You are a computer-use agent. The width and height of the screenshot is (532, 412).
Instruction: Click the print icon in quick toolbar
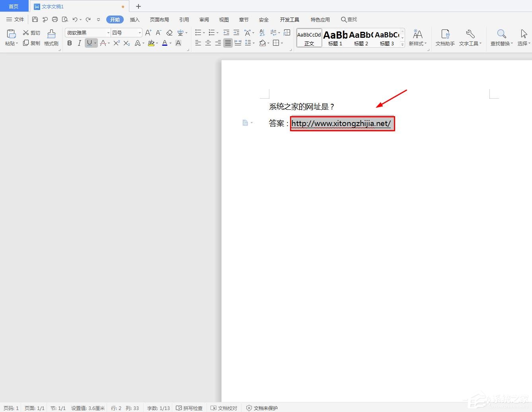55,19
